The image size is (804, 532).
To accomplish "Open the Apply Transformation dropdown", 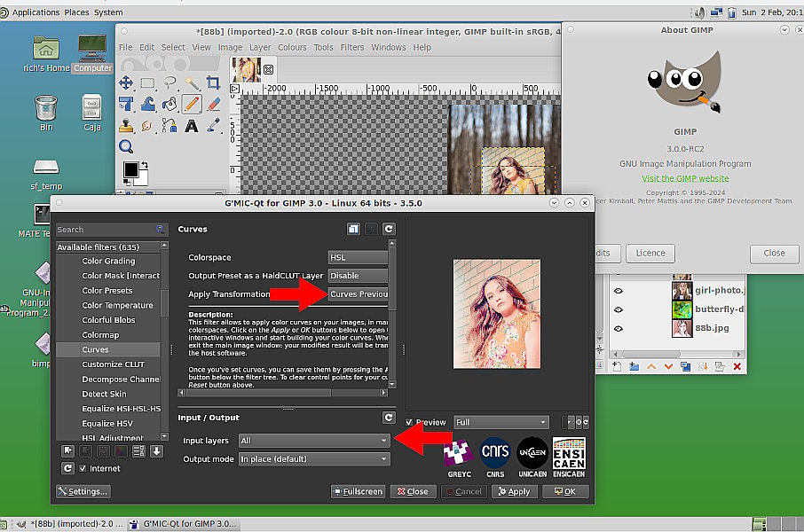I will (358, 294).
